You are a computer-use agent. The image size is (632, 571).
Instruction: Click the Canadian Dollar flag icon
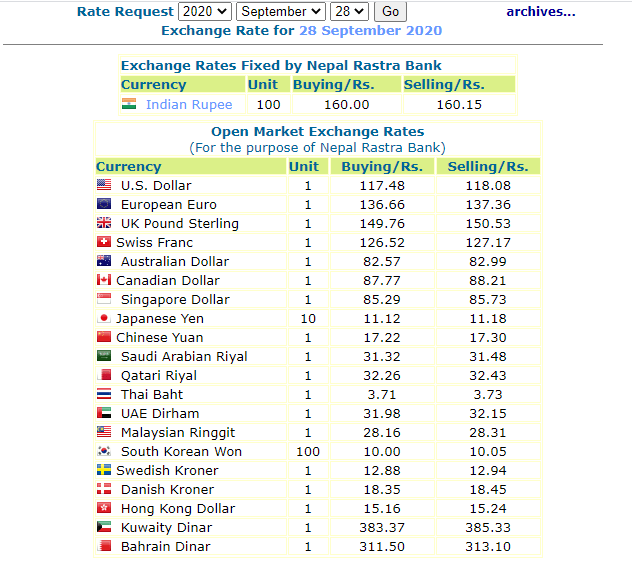(104, 280)
